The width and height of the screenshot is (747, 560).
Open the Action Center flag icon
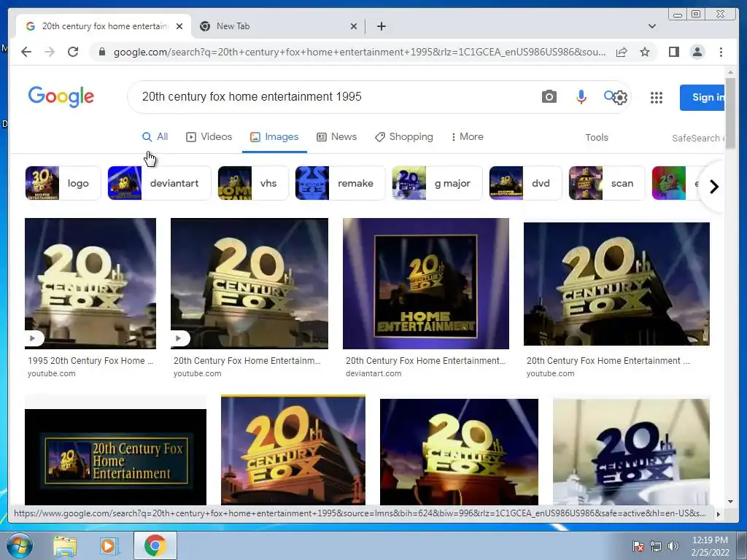click(638, 546)
